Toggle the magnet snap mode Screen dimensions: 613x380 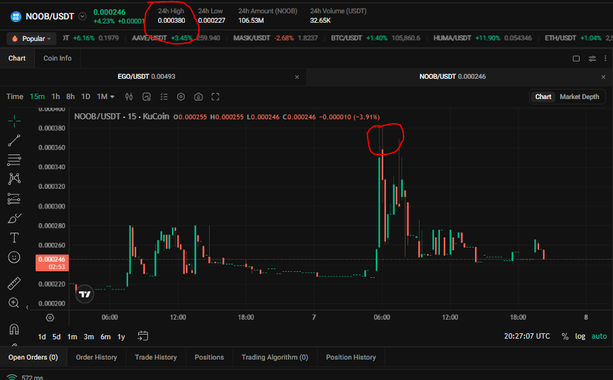tap(14, 329)
